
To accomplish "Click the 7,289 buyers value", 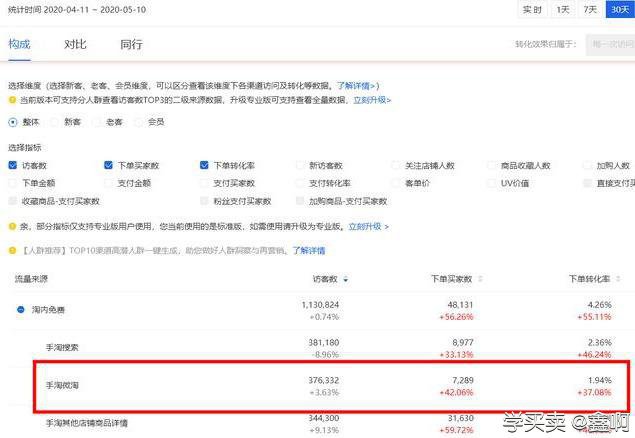I will 463,380.
